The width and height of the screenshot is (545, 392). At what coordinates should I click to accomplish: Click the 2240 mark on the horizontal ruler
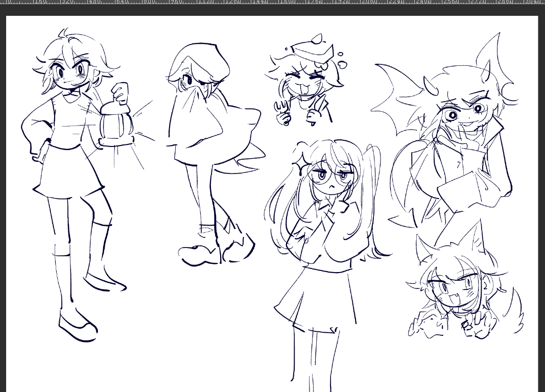pyautogui.click(x=395, y=2)
